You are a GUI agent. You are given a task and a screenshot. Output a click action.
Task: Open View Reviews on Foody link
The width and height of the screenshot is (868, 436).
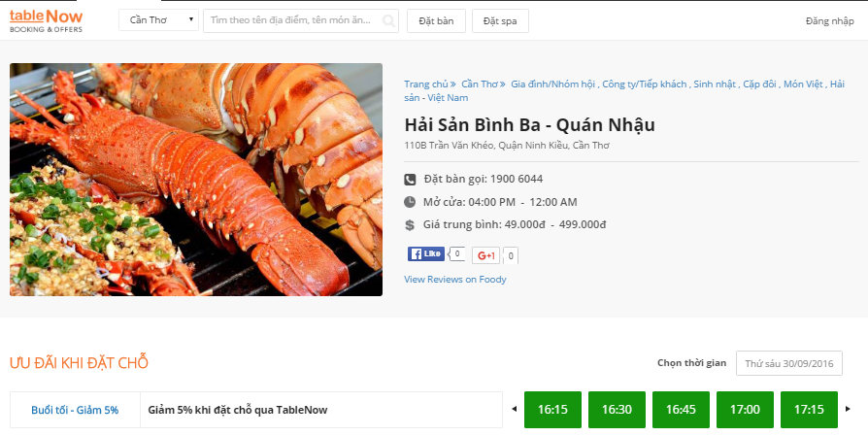point(455,280)
